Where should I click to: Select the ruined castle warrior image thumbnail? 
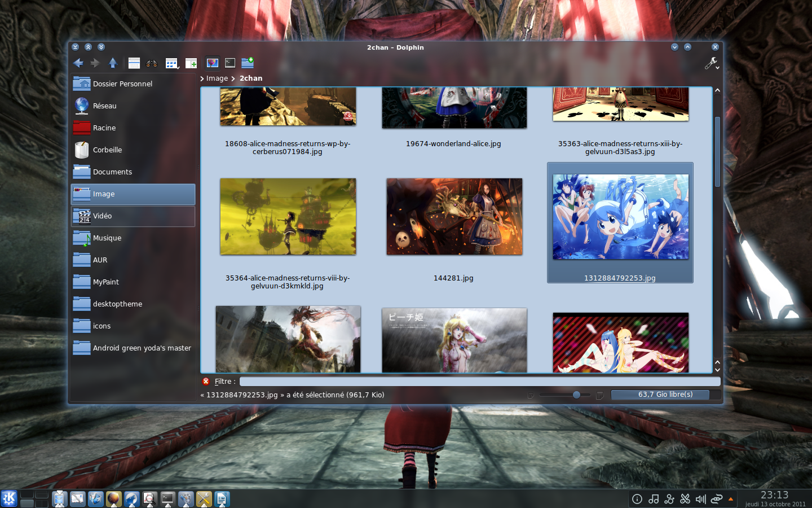288,339
